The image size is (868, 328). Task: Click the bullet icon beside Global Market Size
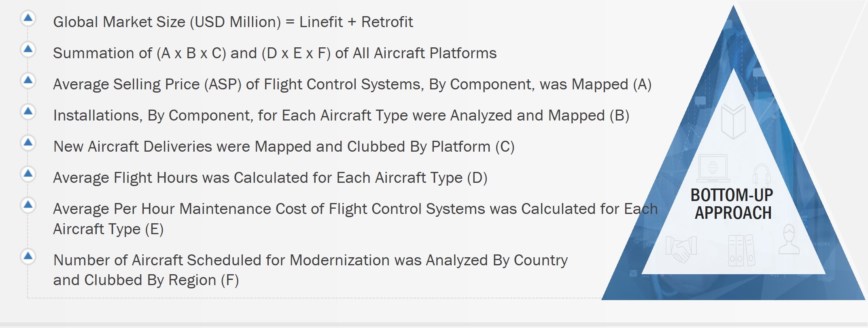coord(28,18)
